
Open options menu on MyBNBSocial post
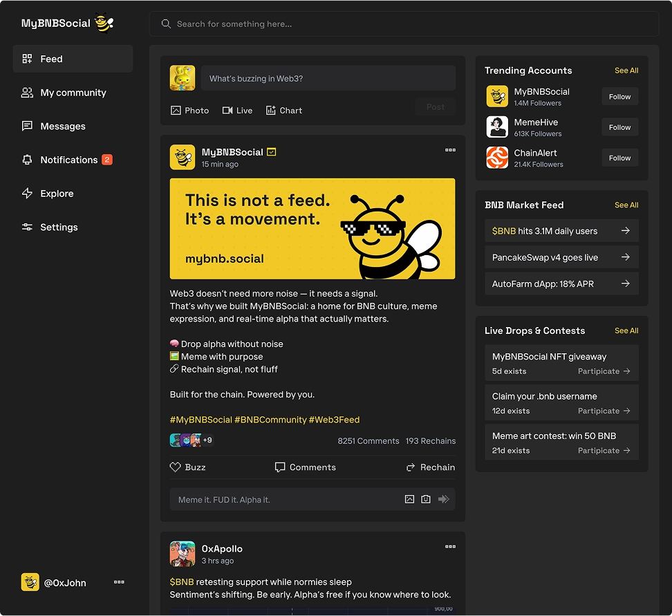click(450, 150)
